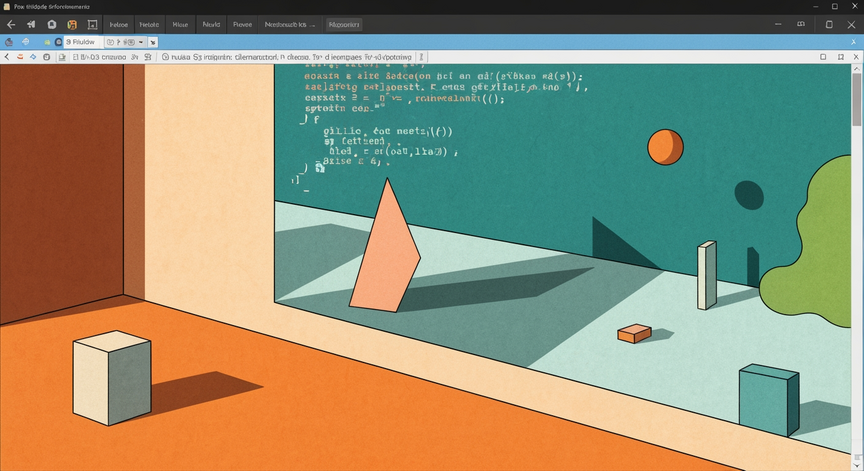Click the document icon in the address row
This screenshot has width=864, height=471.
tap(62, 57)
